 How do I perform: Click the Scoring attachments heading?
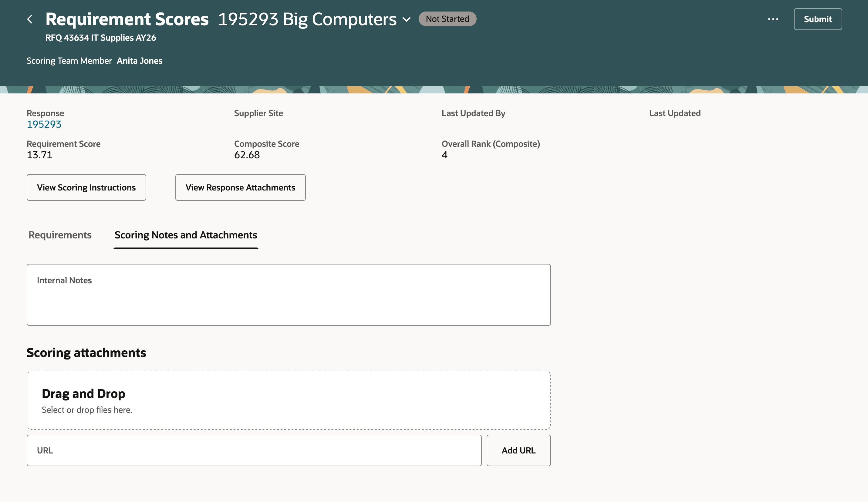tap(86, 353)
